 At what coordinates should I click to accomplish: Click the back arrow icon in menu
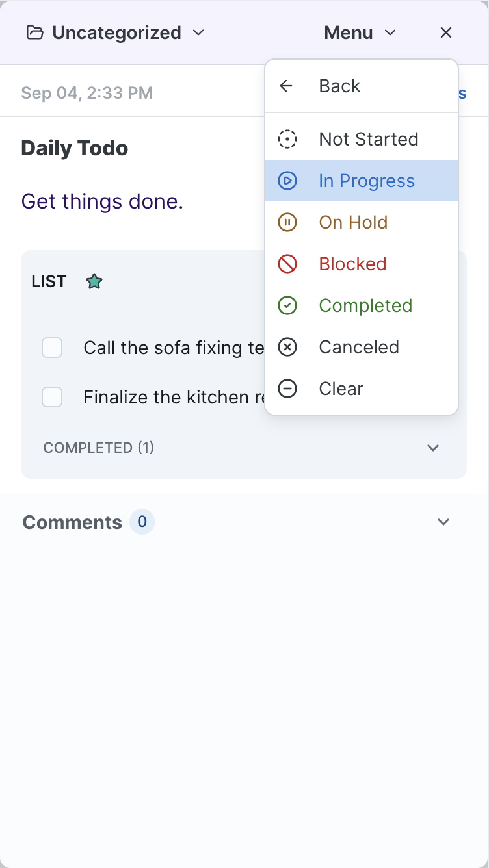(286, 86)
